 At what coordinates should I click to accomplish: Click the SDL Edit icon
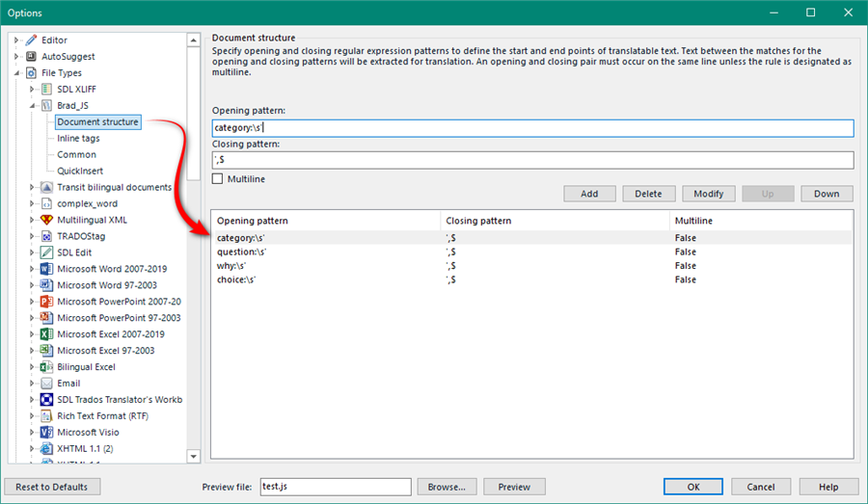click(47, 252)
